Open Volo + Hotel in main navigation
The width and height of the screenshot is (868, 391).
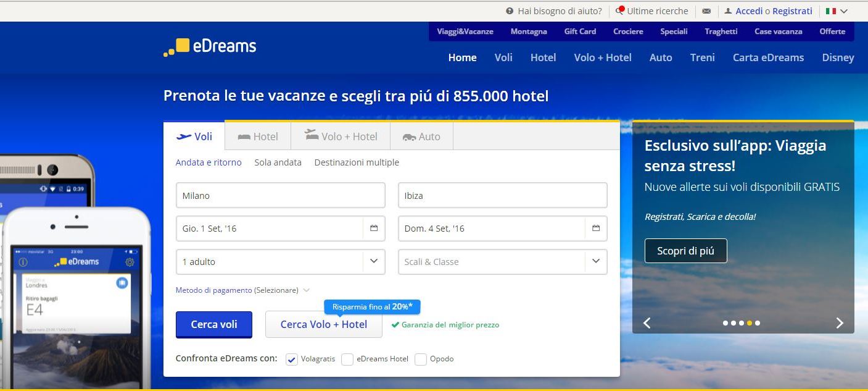point(603,57)
